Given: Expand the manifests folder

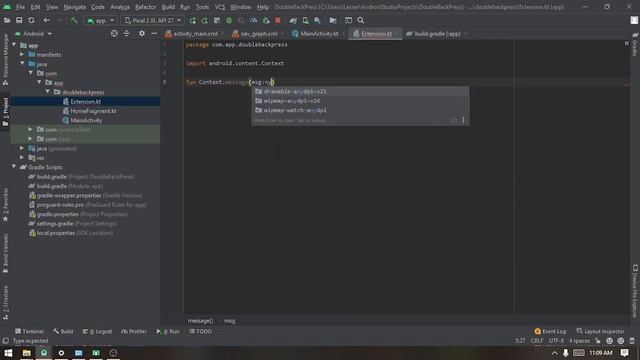Looking at the screenshot, I should click(x=22, y=54).
